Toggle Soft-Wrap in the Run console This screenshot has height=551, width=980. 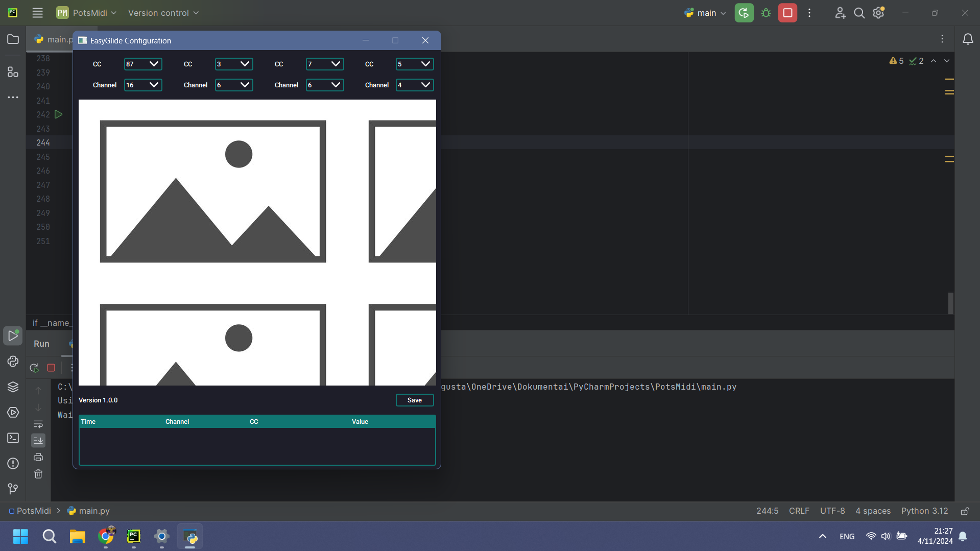point(38,424)
